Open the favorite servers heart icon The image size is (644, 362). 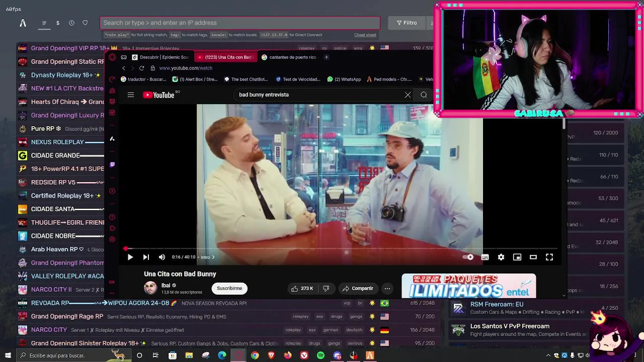[x=85, y=23]
